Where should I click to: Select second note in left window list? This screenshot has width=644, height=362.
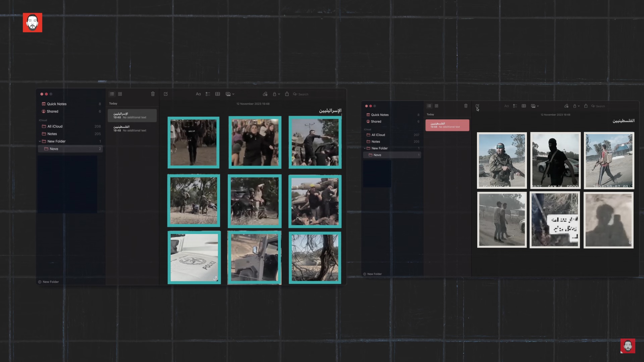[x=132, y=128]
